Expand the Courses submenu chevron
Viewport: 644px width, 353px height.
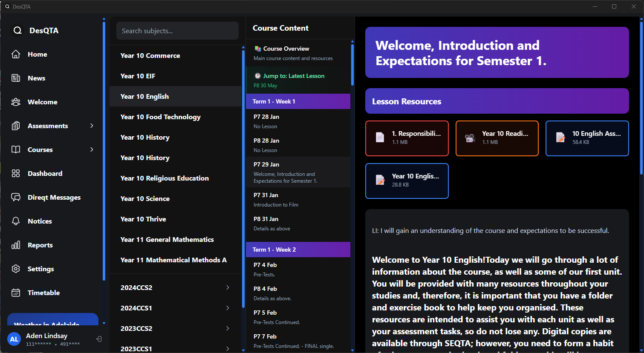92,149
